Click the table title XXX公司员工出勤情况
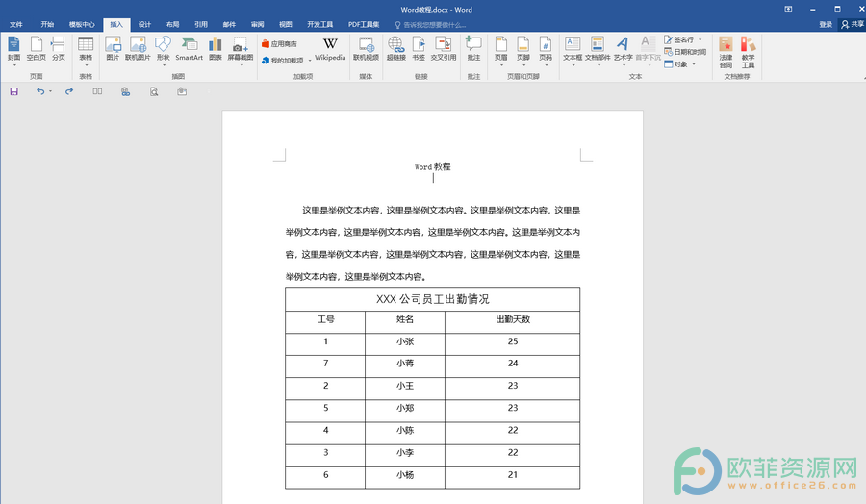The image size is (866, 504). [432, 299]
